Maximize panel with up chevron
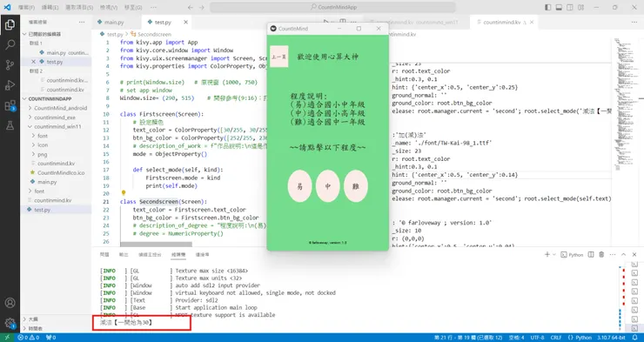Image resolution: width=644 pixels, height=342 pixels. coord(623,255)
